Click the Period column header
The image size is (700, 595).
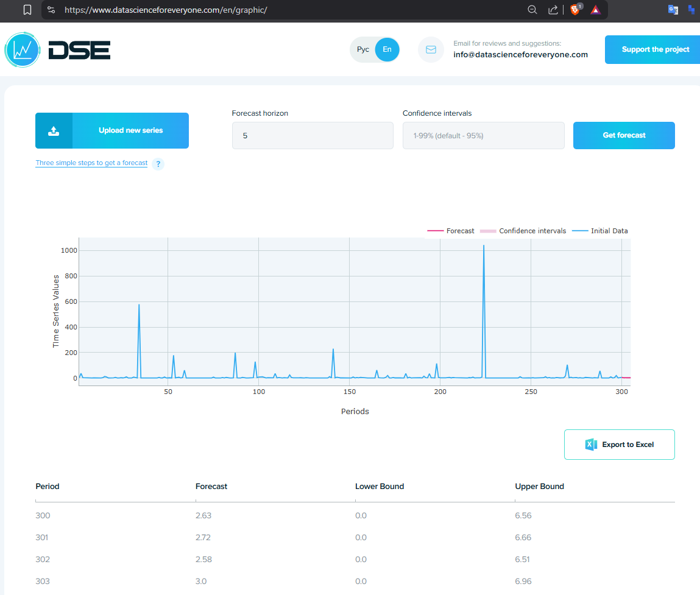point(48,486)
